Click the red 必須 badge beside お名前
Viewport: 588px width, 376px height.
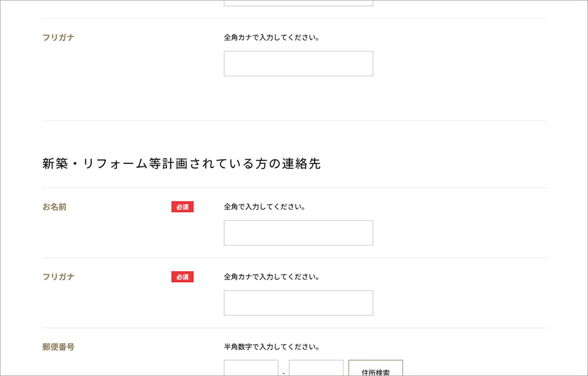[182, 207]
